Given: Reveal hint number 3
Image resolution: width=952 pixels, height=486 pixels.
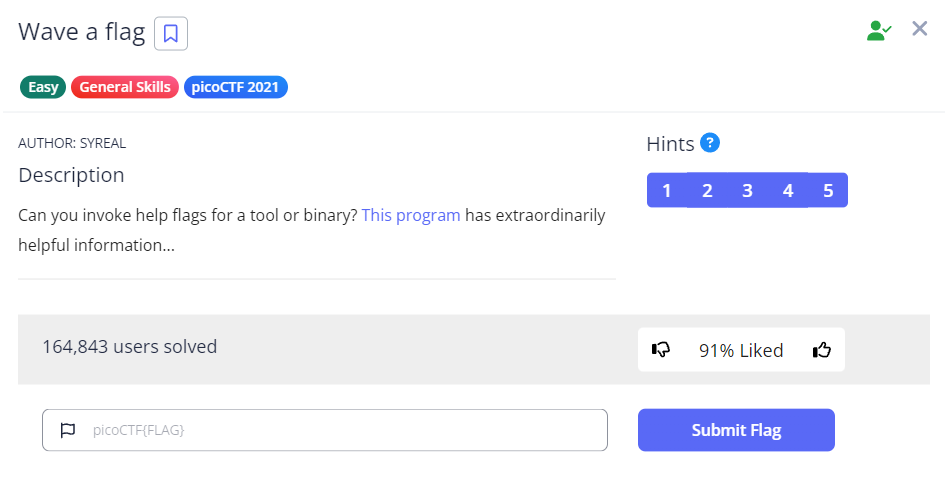Looking at the screenshot, I should 747,190.
